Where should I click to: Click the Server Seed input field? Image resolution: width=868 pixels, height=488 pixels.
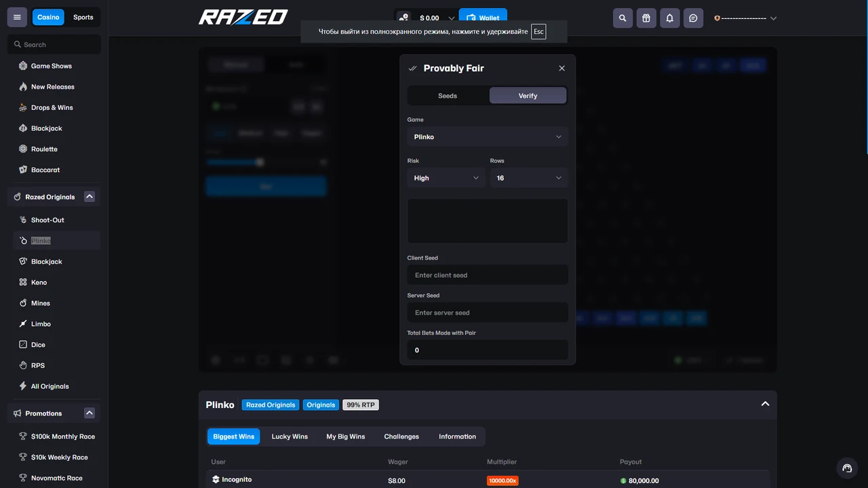click(x=488, y=312)
